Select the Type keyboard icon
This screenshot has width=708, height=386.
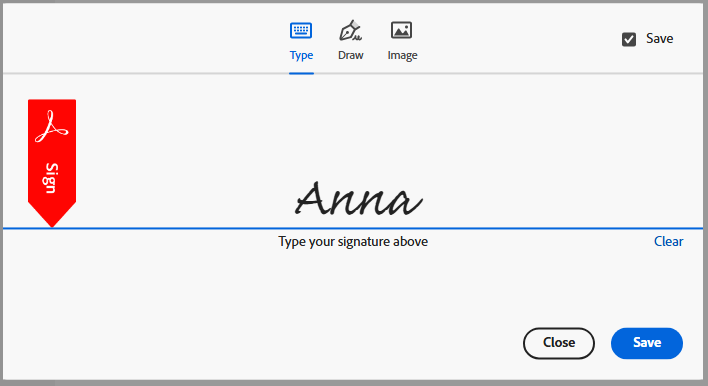coord(301,30)
